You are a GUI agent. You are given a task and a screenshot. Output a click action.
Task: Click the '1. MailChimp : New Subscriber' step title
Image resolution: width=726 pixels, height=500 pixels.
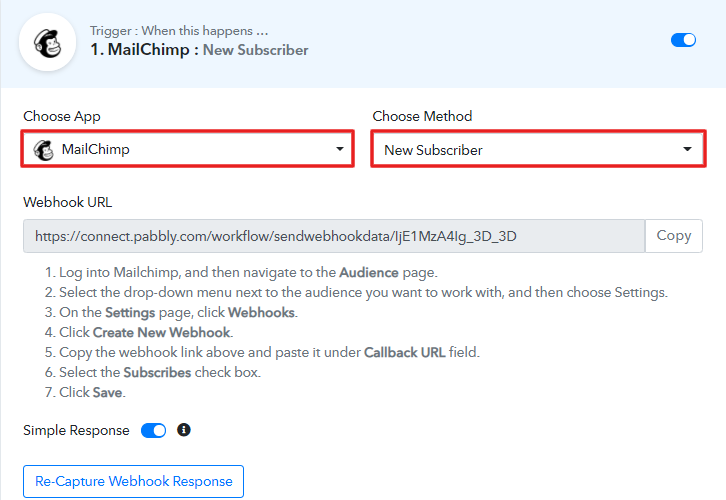pyautogui.click(x=199, y=49)
